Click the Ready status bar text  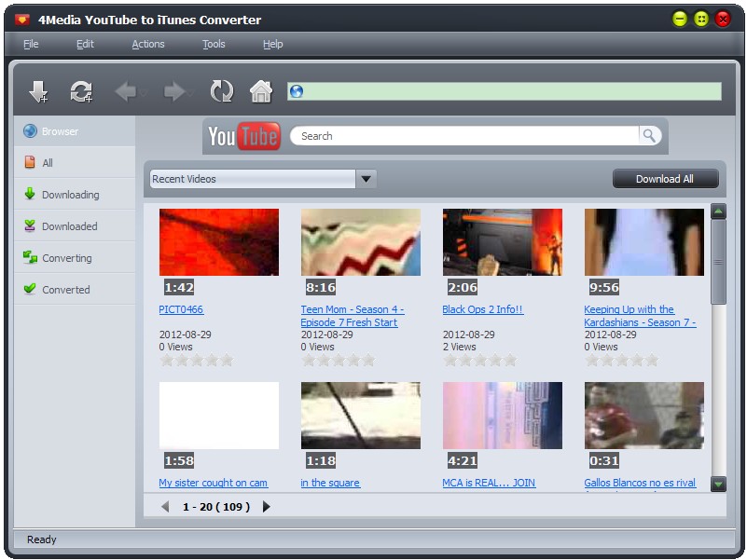pos(41,540)
